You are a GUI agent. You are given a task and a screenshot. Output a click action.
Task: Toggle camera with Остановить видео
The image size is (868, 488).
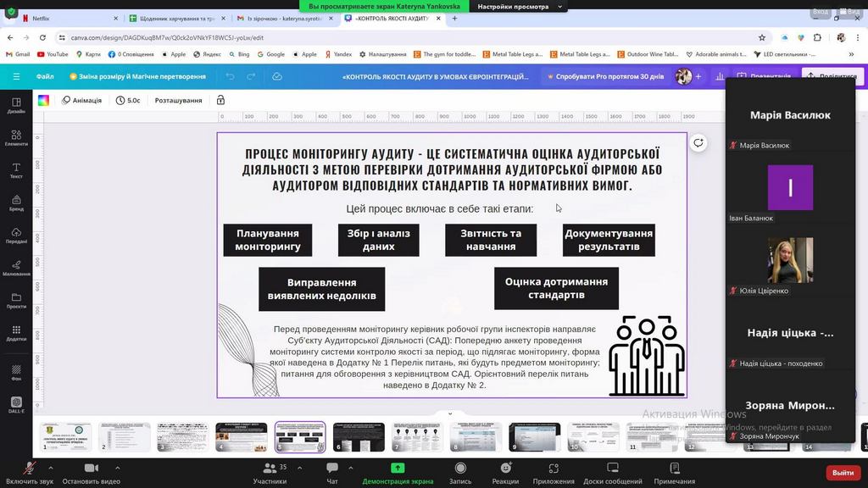point(92,473)
